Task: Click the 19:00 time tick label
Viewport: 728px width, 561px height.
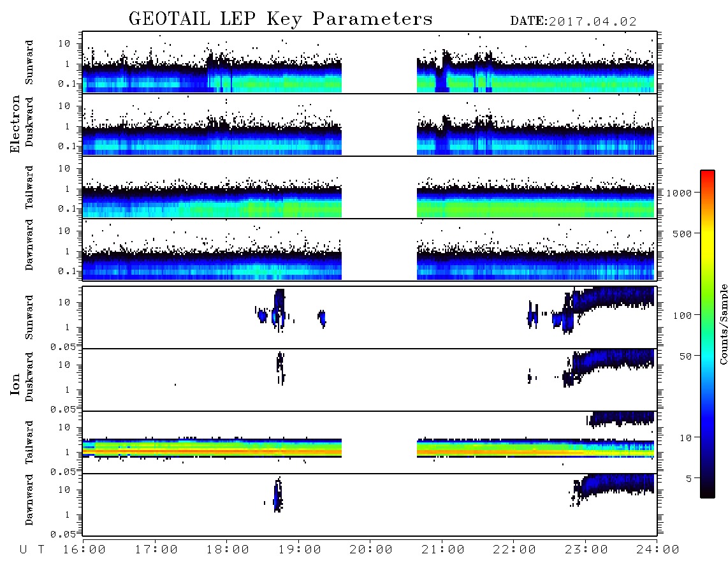Action: pyautogui.click(x=300, y=550)
